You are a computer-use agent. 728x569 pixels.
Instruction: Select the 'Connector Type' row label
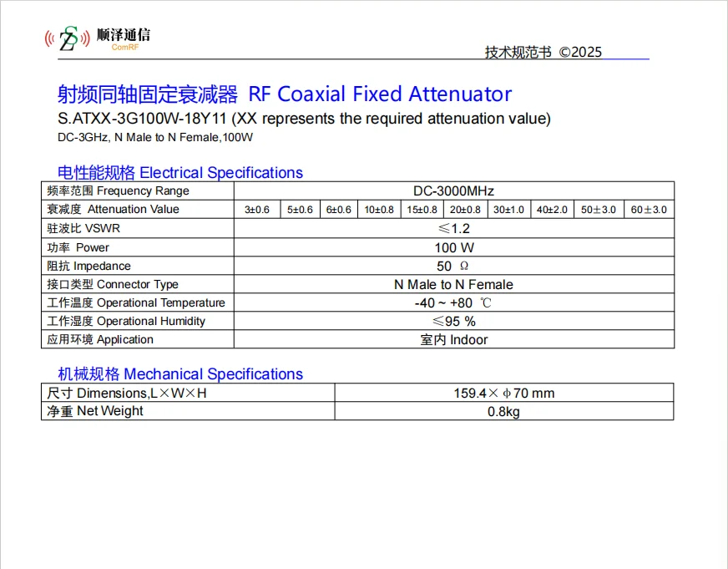click(113, 284)
